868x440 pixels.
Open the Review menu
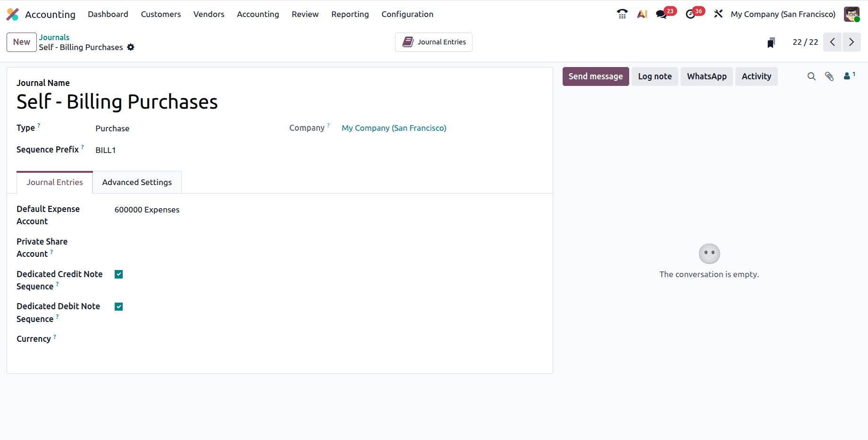305,14
